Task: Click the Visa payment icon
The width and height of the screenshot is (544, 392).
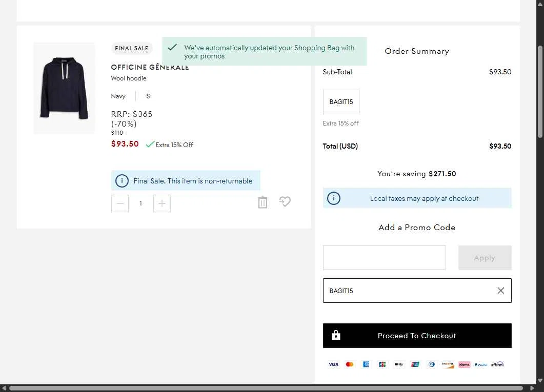Action: click(x=333, y=364)
